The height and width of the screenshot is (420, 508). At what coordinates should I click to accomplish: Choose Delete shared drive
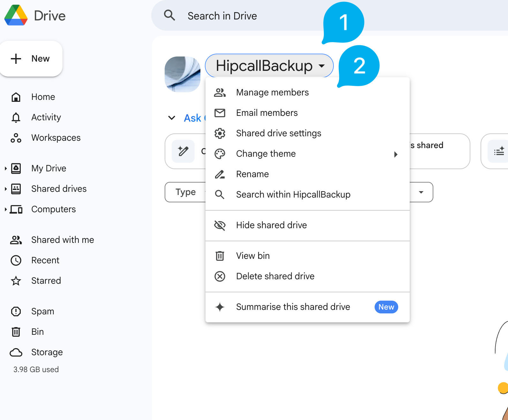tap(308, 276)
